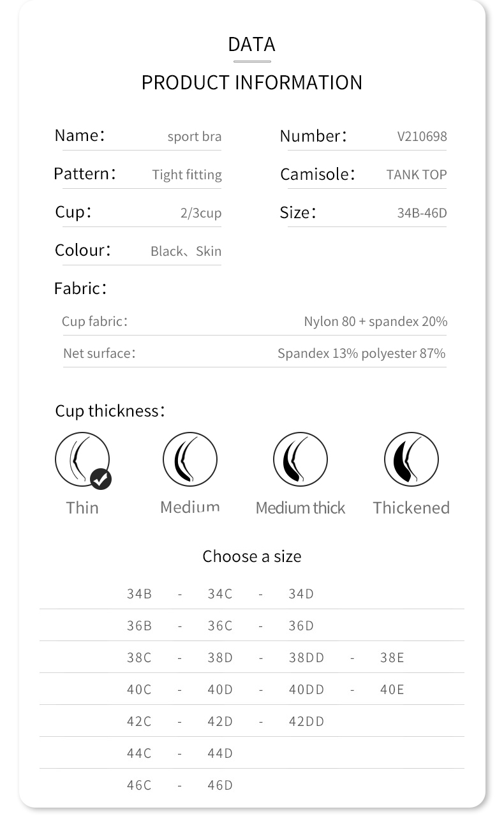Choose size 38E
The height and width of the screenshot is (821, 504).
[x=392, y=658]
